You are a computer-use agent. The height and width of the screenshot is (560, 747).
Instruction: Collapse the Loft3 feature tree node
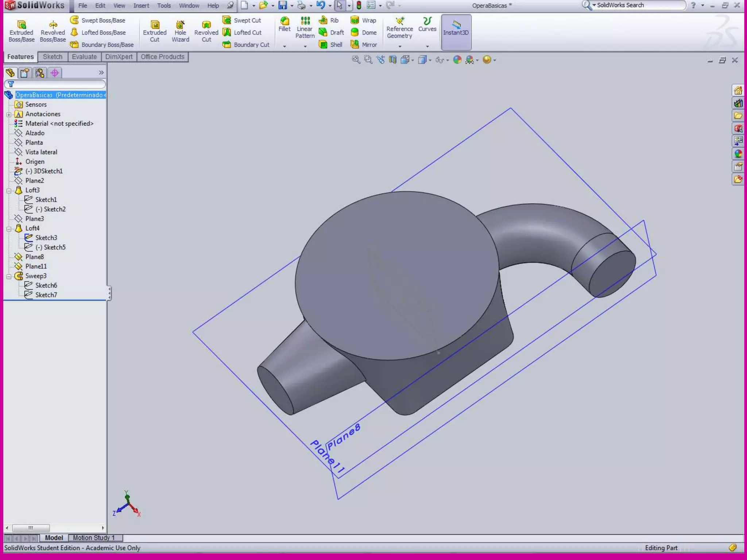9,191
